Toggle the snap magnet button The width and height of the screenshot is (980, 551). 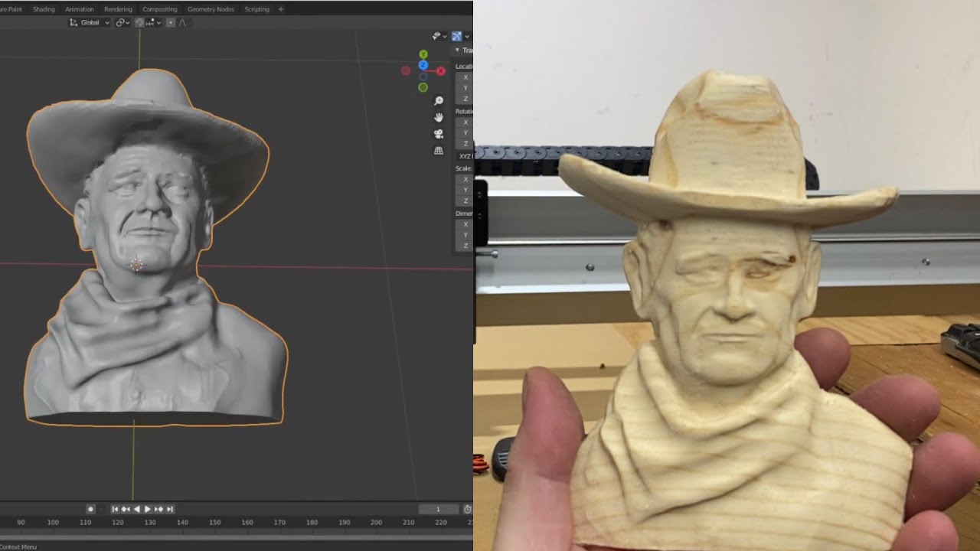coord(140,23)
